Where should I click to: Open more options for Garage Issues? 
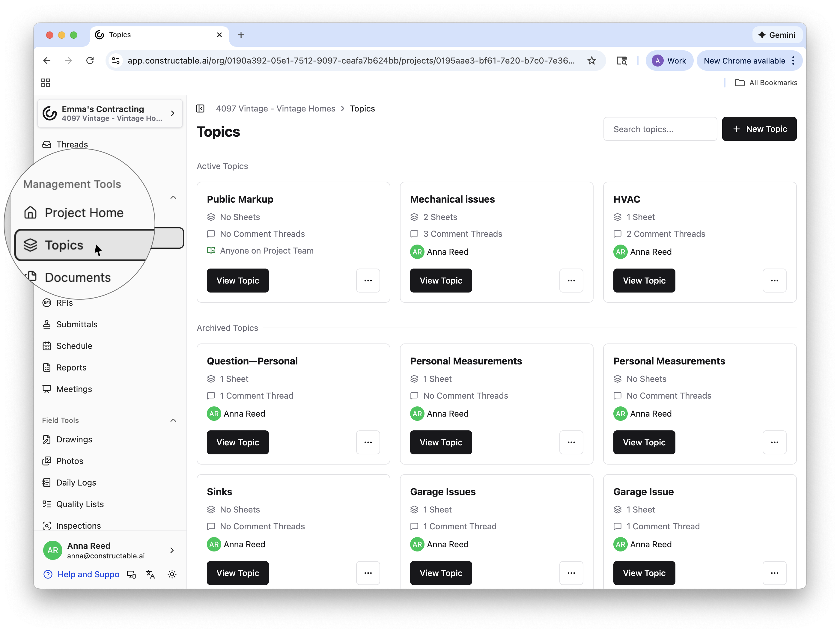pos(571,573)
